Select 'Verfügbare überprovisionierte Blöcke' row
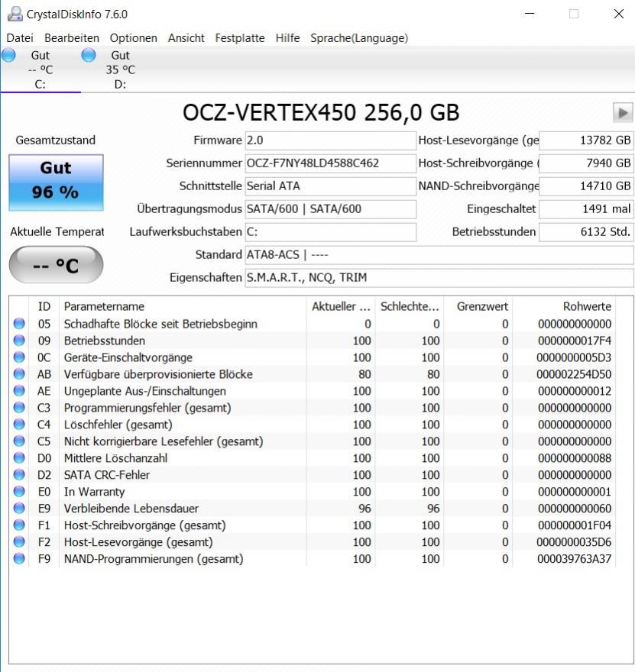The height and width of the screenshot is (672, 635). pos(313,374)
